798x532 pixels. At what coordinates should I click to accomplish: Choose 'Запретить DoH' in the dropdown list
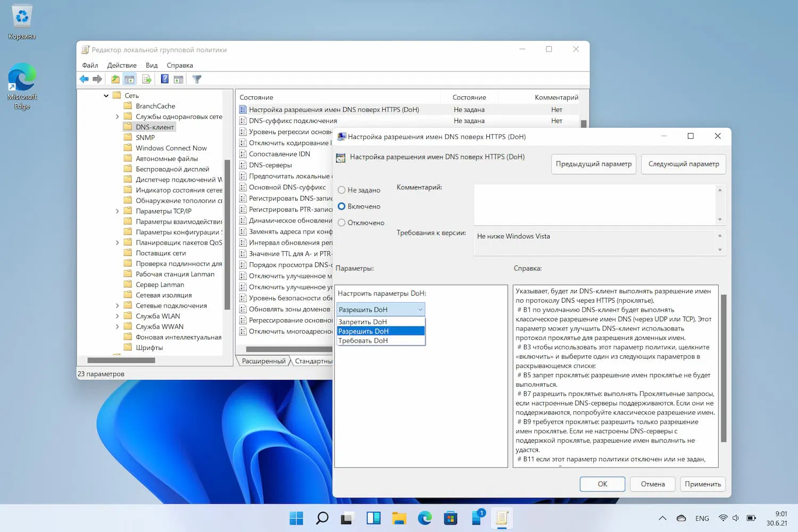pyautogui.click(x=363, y=322)
